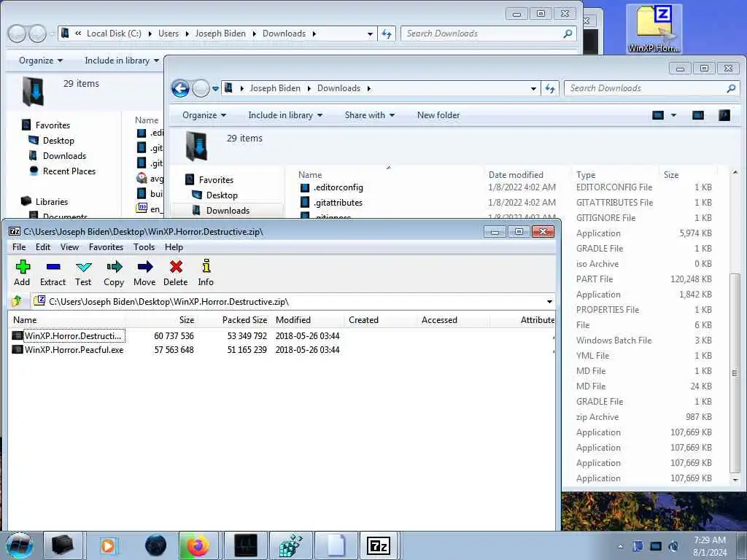
Task: Click the Explorer scrollbar down arrow
Action: (735, 480)
